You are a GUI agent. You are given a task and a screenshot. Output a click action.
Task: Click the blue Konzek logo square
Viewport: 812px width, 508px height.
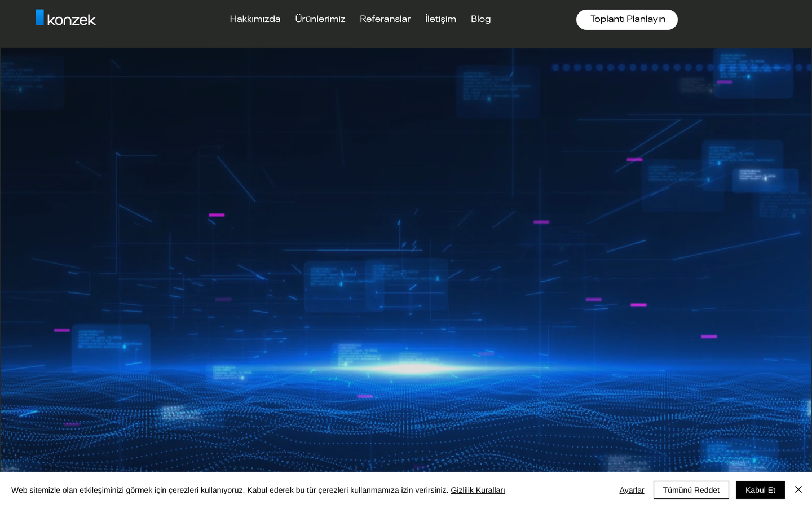pos(39,17)
